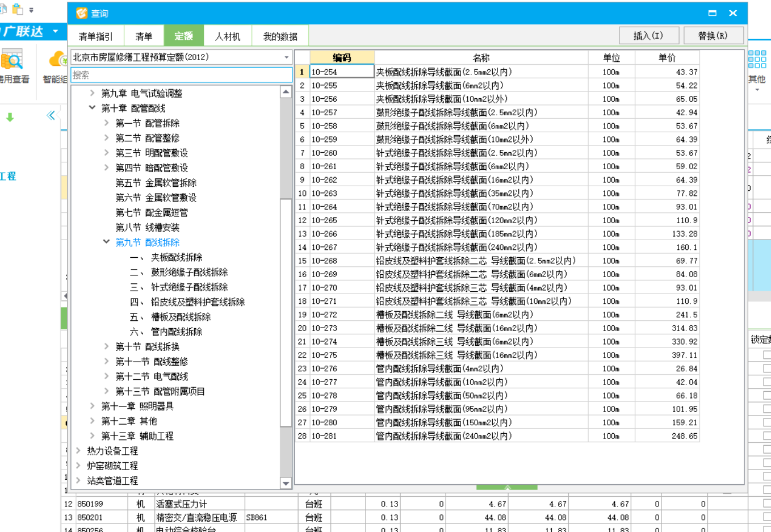Image resolution: width=771 pixels, height=532 pixels.
Task: Expand 第四节 暗配管敷设 node
Action: [106, 167]
